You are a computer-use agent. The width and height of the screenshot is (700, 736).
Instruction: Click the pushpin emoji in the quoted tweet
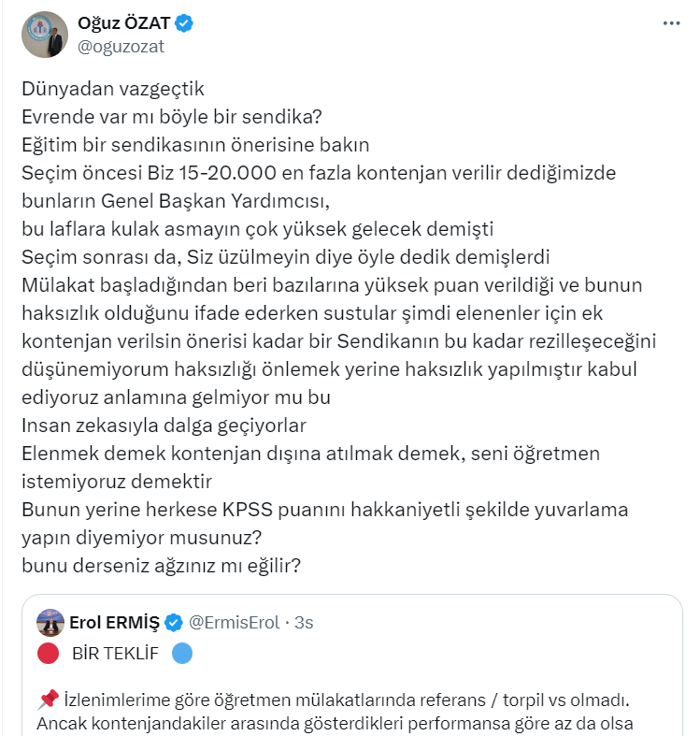click(49, 700)
